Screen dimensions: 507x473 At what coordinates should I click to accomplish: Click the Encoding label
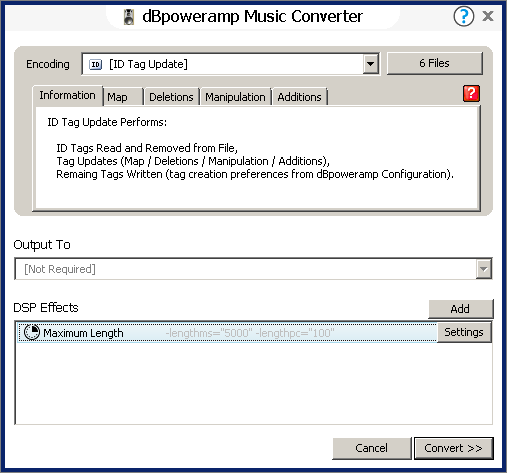point(48,64)
